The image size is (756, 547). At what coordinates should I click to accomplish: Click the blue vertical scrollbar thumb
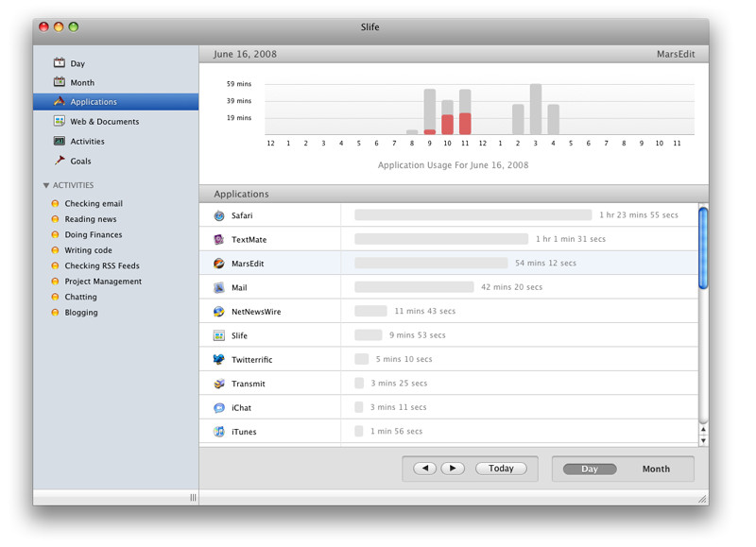click(703, 248)
